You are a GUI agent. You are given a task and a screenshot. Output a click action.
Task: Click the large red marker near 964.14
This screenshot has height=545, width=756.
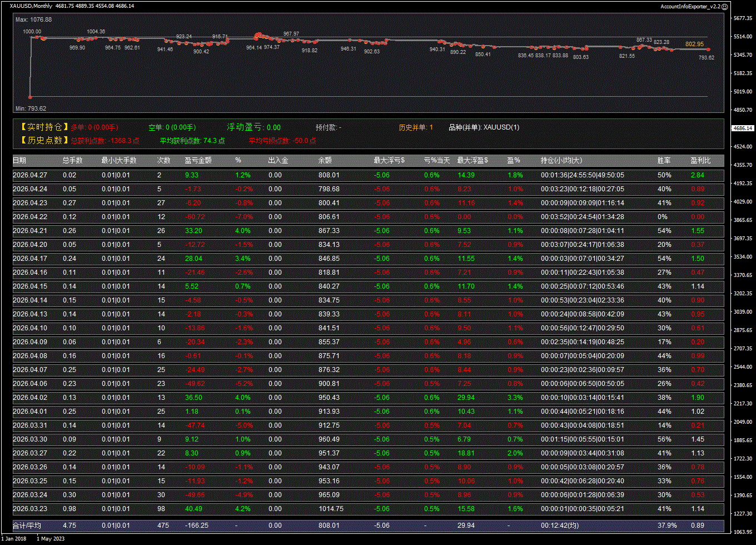click(257, 36)
